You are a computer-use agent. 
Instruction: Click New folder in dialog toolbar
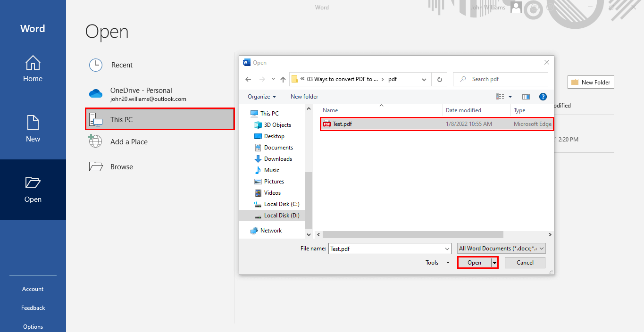point(304,97)
